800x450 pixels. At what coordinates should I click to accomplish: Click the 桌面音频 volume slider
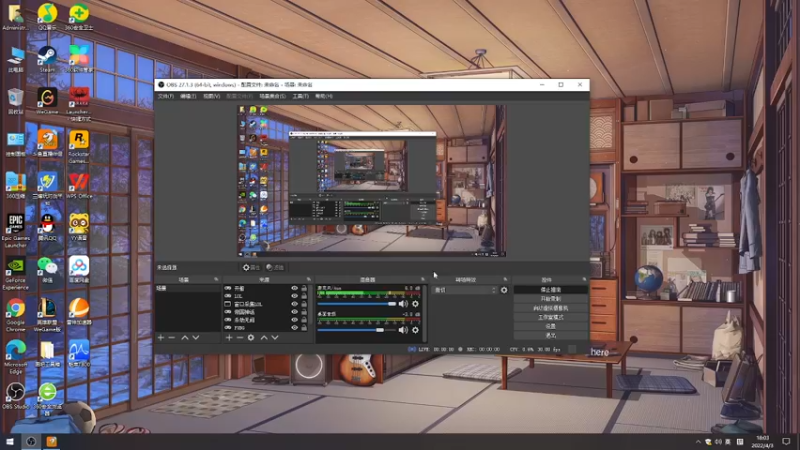click(x=357, y=330)
